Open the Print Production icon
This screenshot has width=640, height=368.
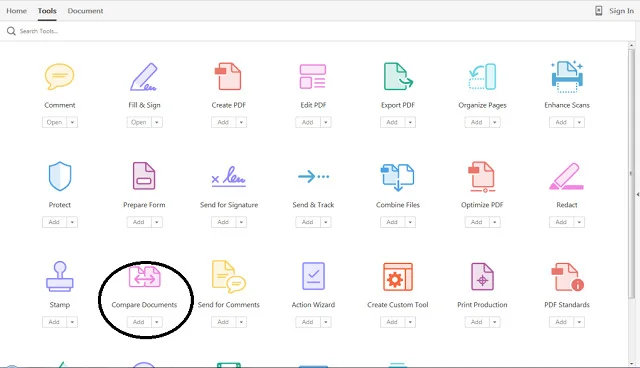[x=482, y=276]
